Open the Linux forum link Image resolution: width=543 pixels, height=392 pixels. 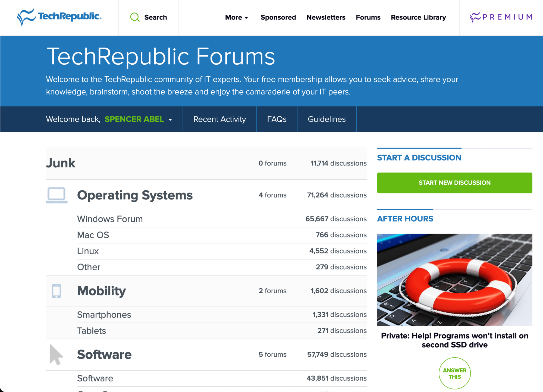[88, 251]
